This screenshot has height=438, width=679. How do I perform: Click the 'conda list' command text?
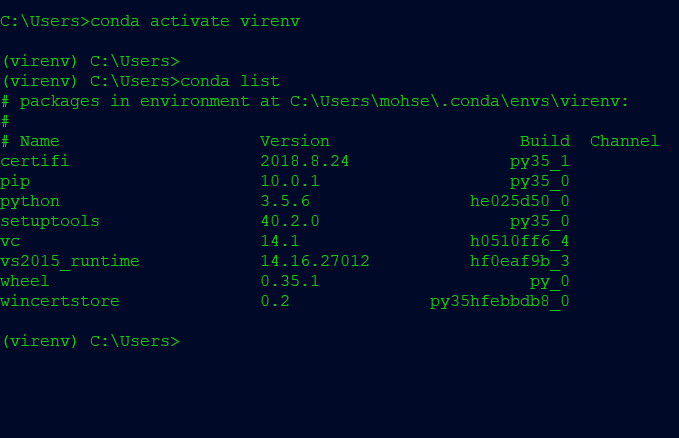point(230,81)
